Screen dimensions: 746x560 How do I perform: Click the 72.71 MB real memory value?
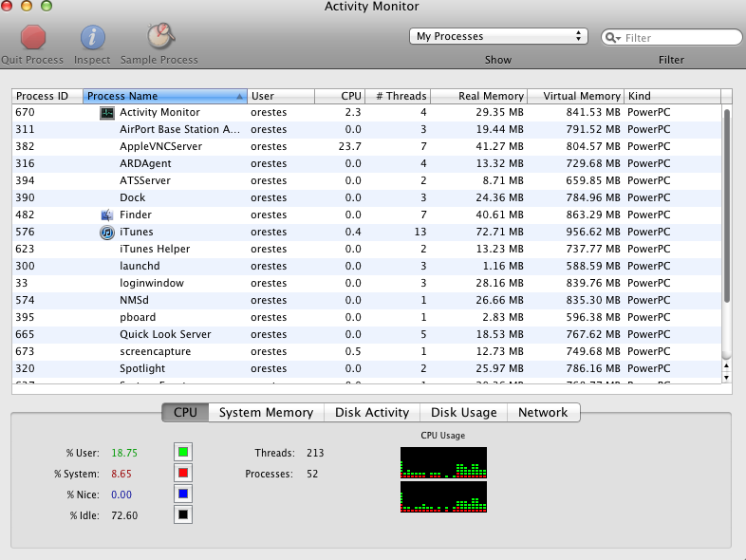[499, 233]
